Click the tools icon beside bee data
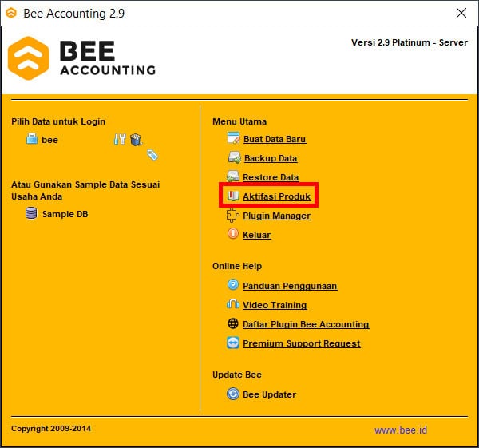Image resolution: width=479 pixels, height=448 pixels. pyautogui.click(x=120, y=139)
